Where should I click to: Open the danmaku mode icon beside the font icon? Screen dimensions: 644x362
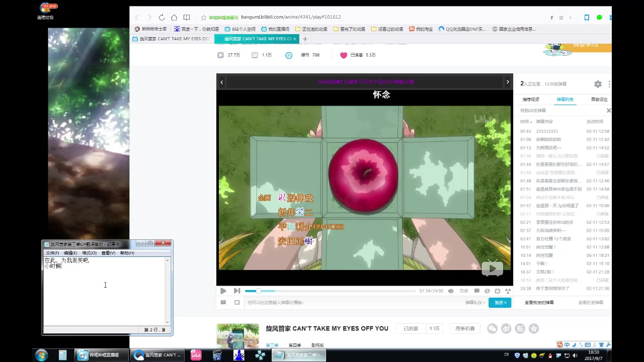click(x=237, y=303)
